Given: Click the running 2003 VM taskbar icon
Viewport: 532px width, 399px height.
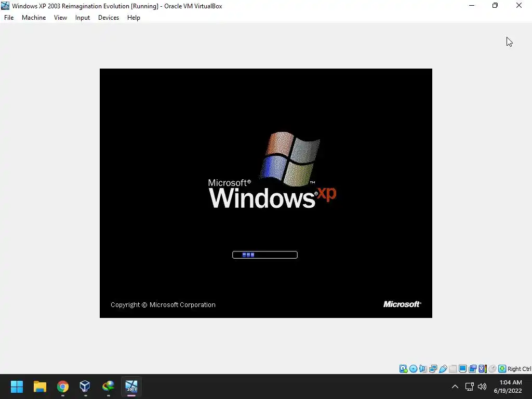Looking at the screenshot, I should click(131, 387).
